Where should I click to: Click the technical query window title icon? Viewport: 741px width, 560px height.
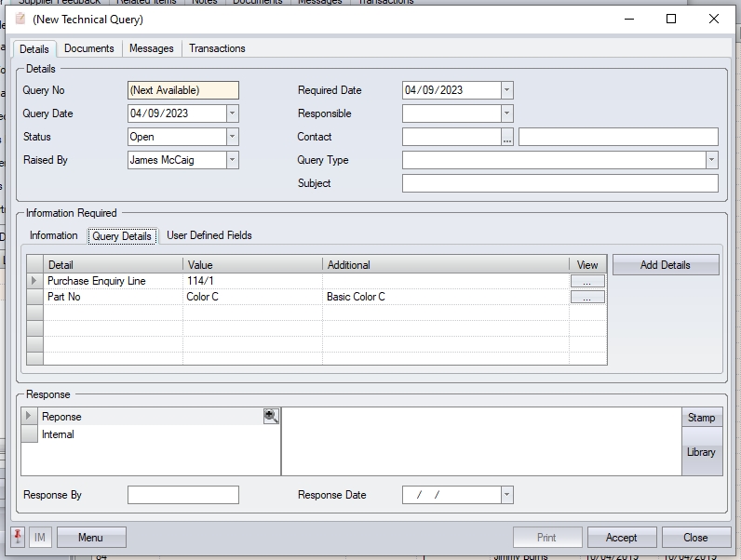click(20, 19)
